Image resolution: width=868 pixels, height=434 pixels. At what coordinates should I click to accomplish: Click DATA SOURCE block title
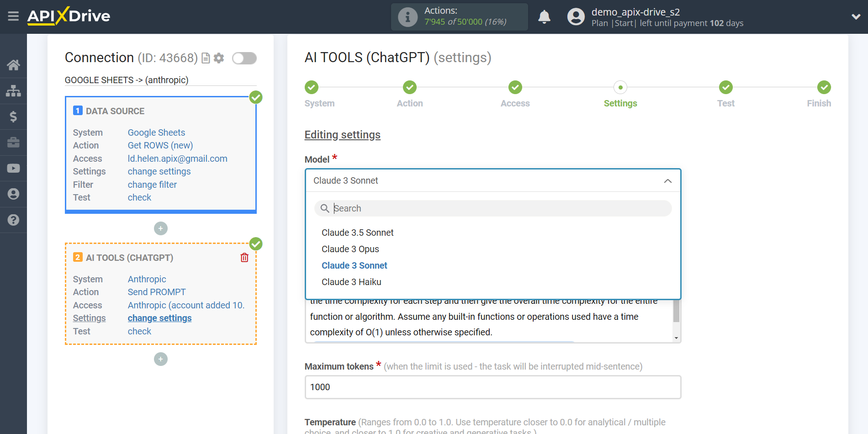point(115,111)
